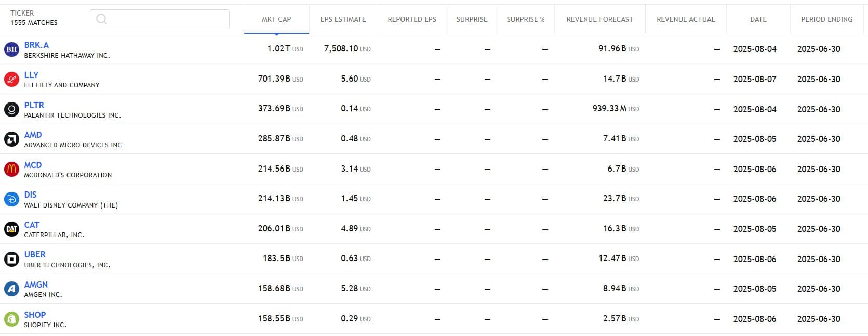868x336 pixels.
Task: Click the 7,508.10 EPS estimate value
Action: coord(348,49)
